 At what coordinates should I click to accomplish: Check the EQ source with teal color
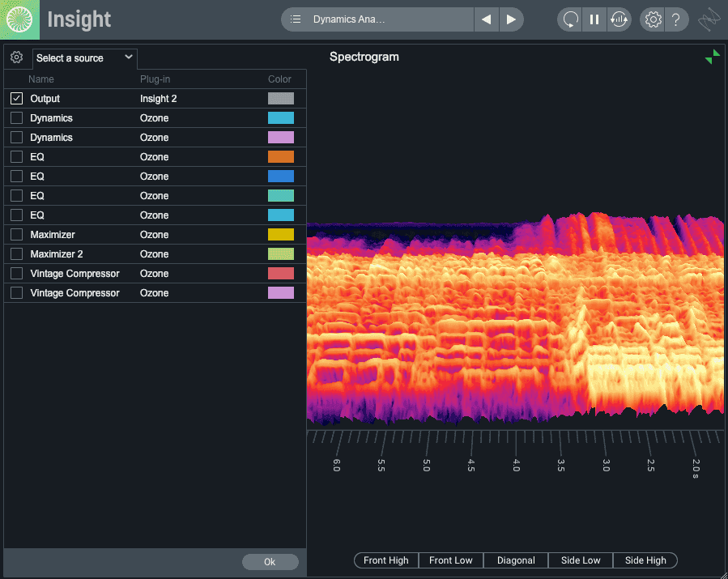(17, 196)
